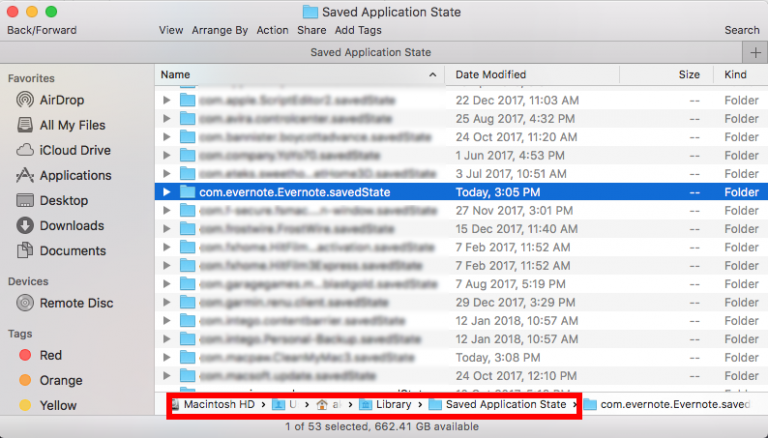The width and height of the screenshot is (768, 438).
Task: Click Users folder icon in path bar
Action: tap(279, 405)
